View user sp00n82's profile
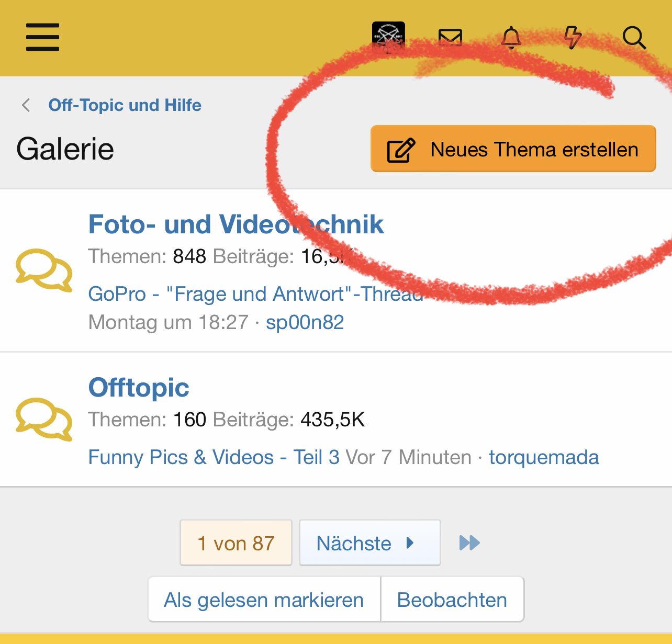672x644 pixels. tap(305, 322)
